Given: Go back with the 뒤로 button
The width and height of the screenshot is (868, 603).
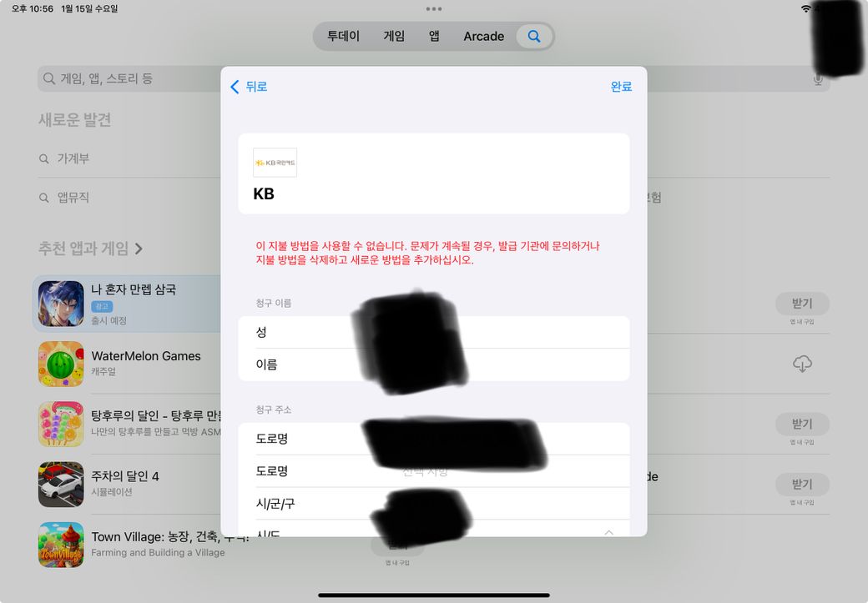Looking at the screenshot, I should [249, 87].
